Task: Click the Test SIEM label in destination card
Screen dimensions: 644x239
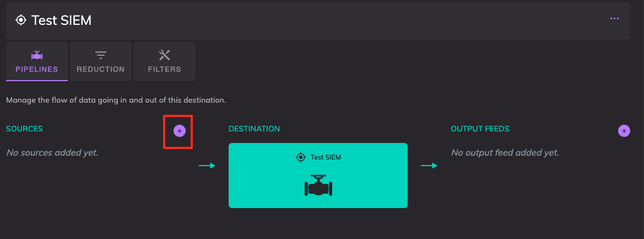Action: pyautogui.click(x=326, y=157)
